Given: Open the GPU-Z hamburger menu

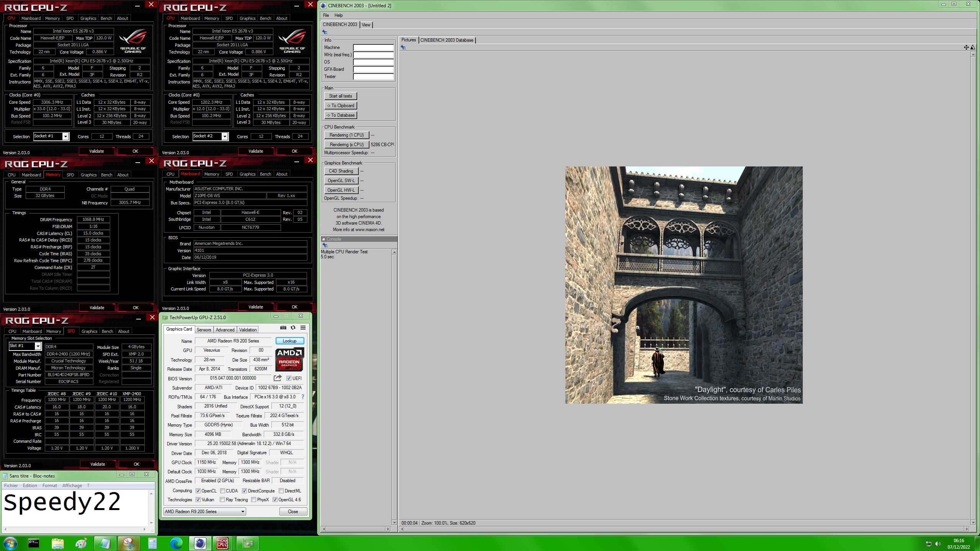Looking at the screenshot, I should coord(303,328).
